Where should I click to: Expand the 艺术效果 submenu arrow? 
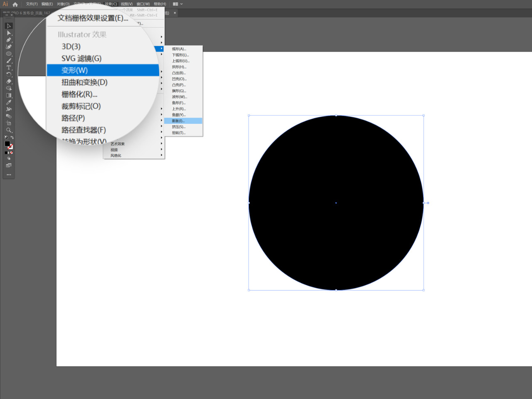(x=162, y=144)
